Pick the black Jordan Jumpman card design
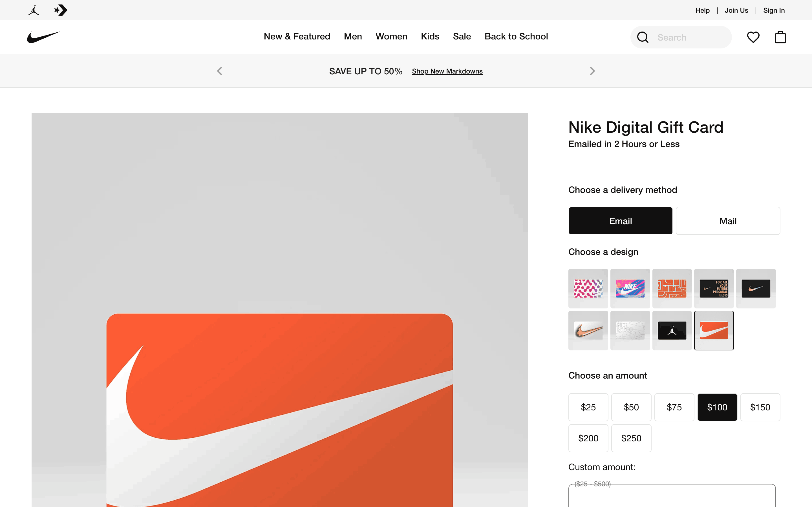The height and width of the screenshot is (507, 812). [672, 331]
